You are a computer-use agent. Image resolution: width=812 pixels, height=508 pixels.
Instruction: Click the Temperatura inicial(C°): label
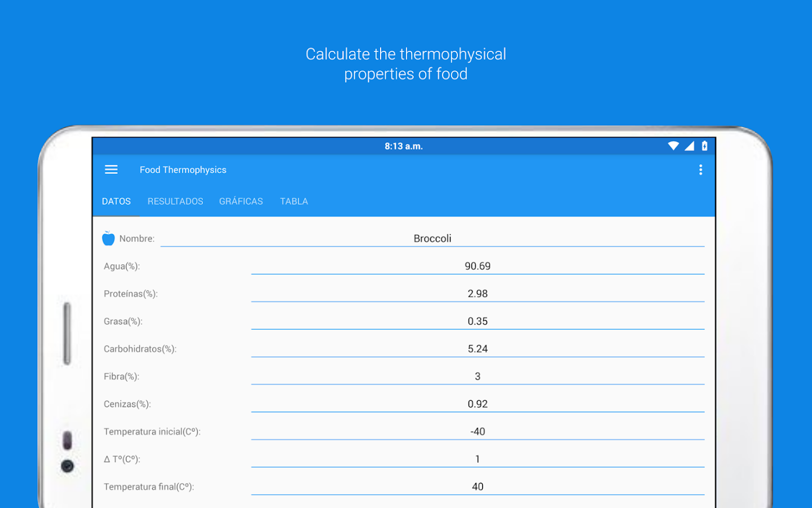coord(152,432)
